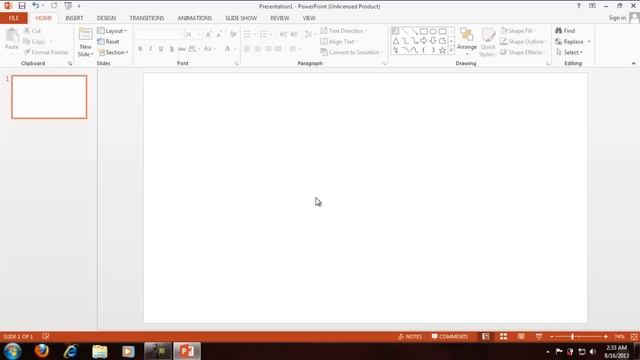Open the Layout dropdown
The height and width of the screenshot is (360, 640).
112,31
